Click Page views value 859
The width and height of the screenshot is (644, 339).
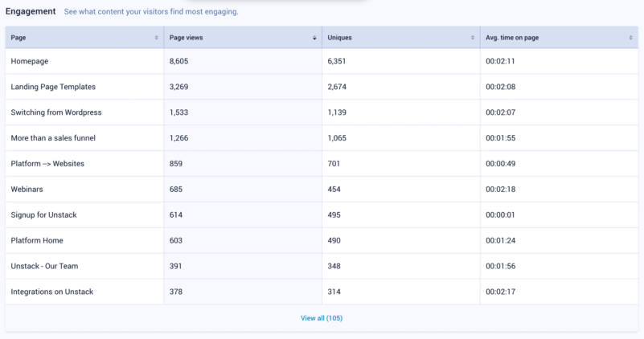coord(176,163)
